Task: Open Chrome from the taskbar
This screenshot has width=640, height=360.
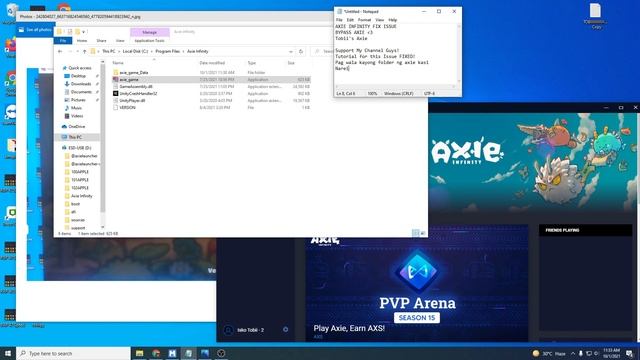Action: point(156,353)
